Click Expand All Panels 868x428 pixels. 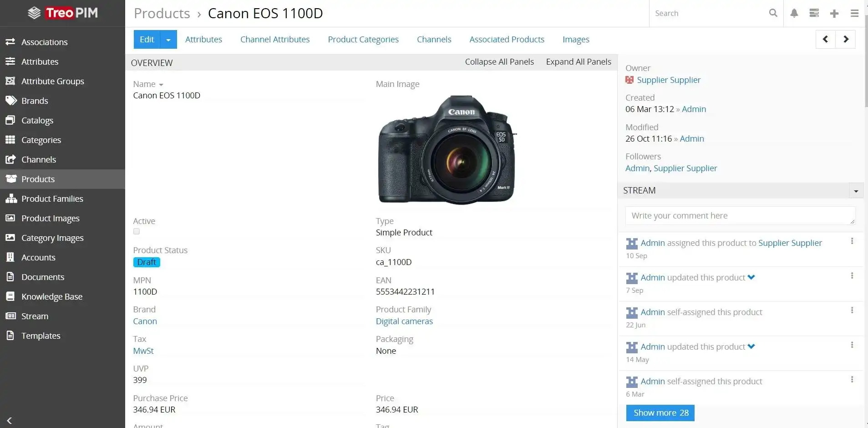(x=579, y=61)
